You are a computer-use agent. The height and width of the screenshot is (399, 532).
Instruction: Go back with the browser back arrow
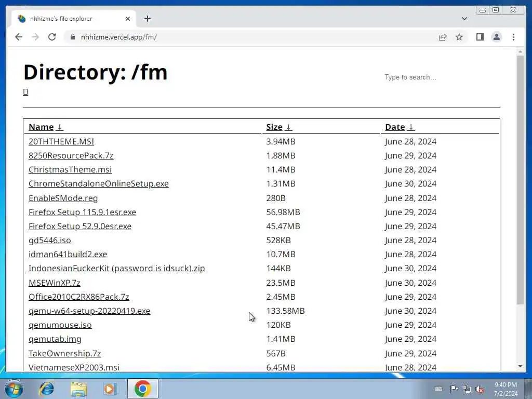point(19,37)
